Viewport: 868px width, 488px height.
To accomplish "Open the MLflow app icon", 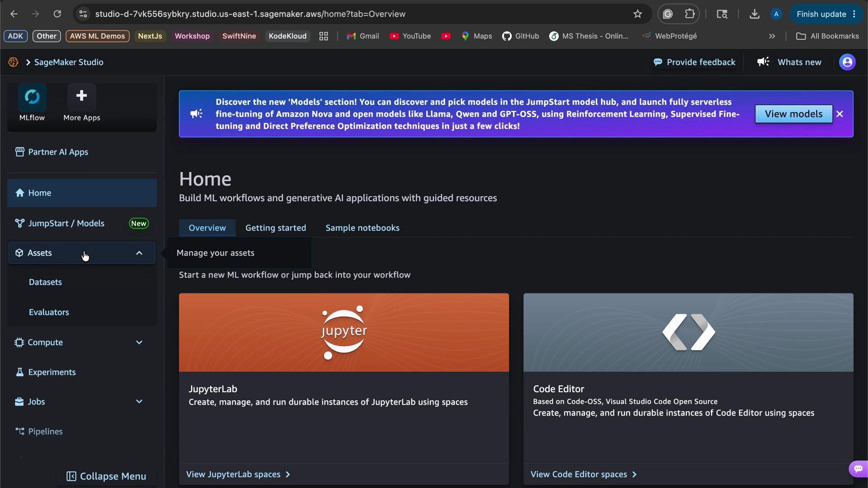I will [x=32, y=97].
